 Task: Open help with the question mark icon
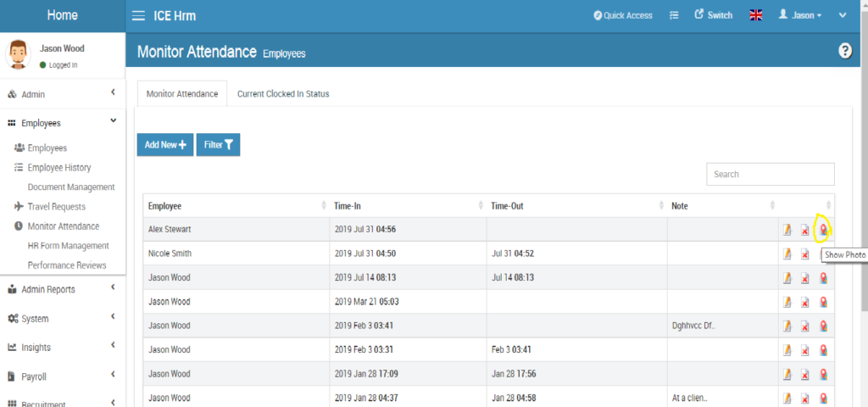845,51
